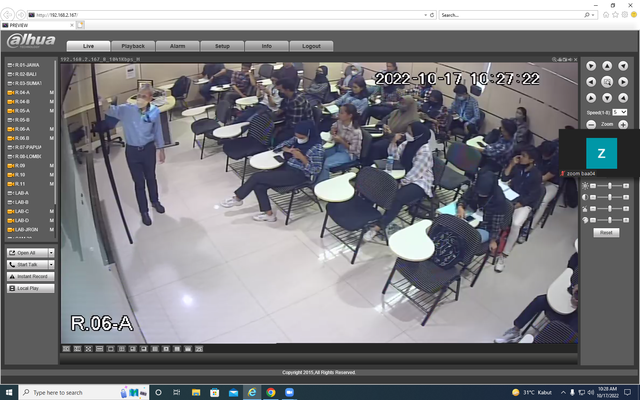Click the fullscreen icon in video bottom toolbar
Image resolution: width=640 pixels, height=400 pixels.
(x=89, y=349)
